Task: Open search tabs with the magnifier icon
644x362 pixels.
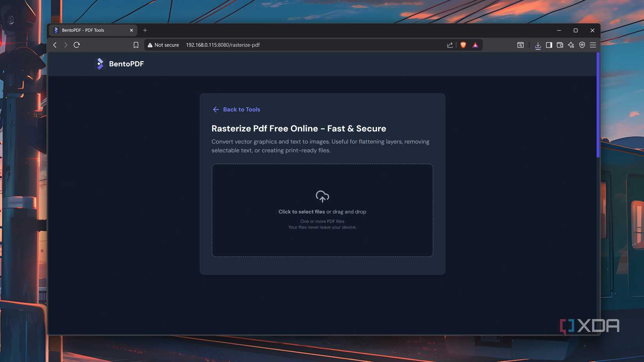Action: tap(520, 45)
